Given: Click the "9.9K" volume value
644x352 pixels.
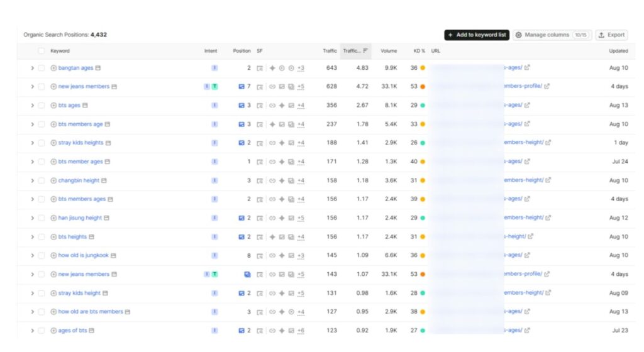Looking at the screenshot, I should click(x=391, y=68).
